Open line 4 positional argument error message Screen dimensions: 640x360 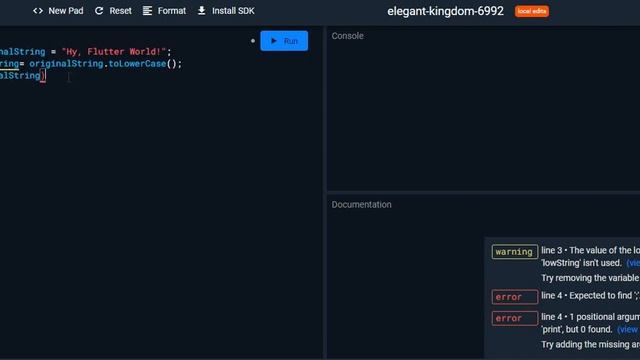click(x=590, y=323)
